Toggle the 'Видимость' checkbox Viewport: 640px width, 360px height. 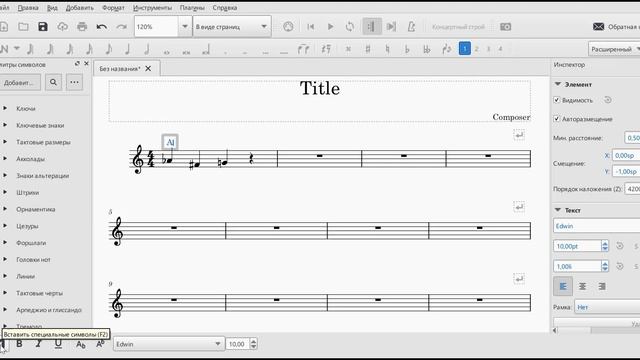tap(556, 100)
